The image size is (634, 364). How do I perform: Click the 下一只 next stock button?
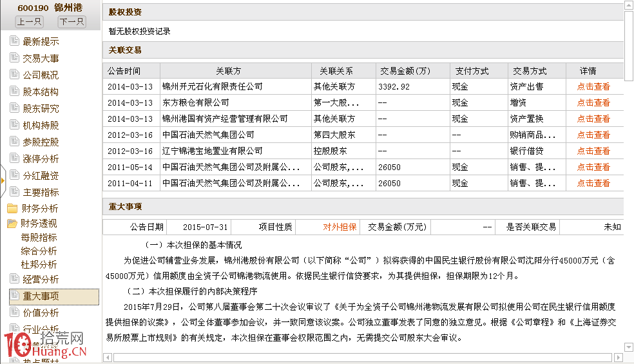point(72,21)
